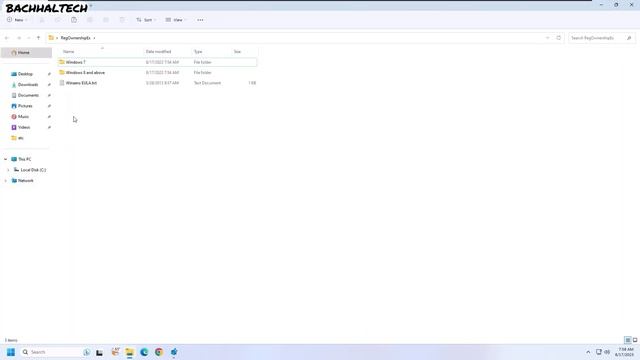640x360 pixels.
Task: Open the See more ellipsis menu
Action: [200, 20]
